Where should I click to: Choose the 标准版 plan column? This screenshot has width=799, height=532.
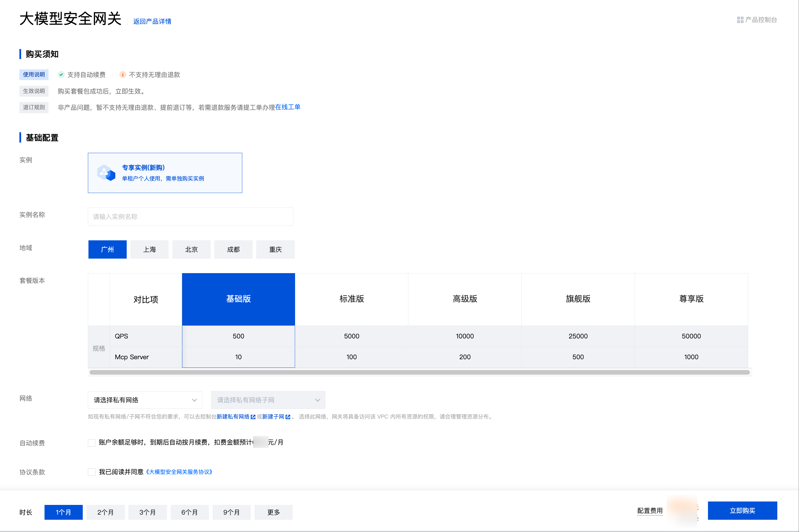pyautogui.click(x=352, y=299)
